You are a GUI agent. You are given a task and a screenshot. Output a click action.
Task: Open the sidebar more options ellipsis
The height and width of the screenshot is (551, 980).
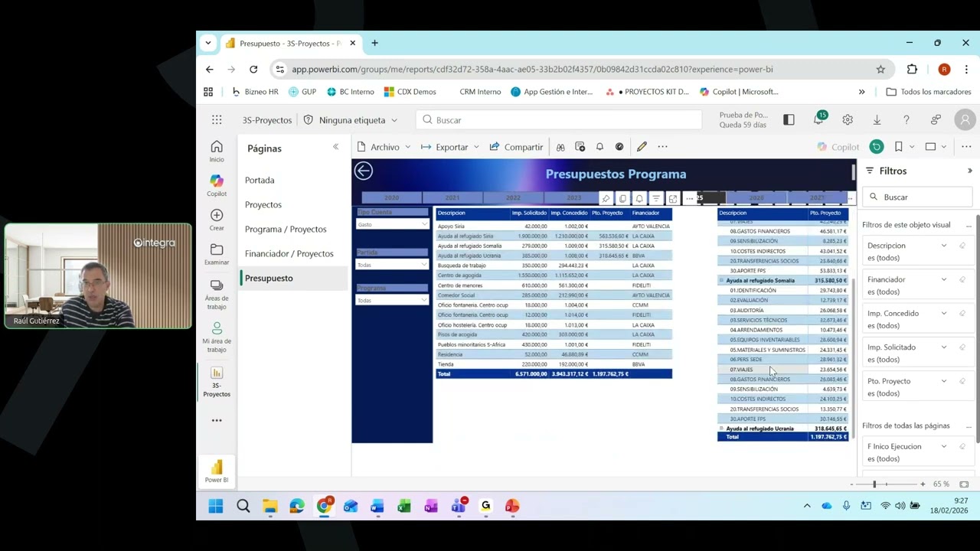[x=217, y=420]
